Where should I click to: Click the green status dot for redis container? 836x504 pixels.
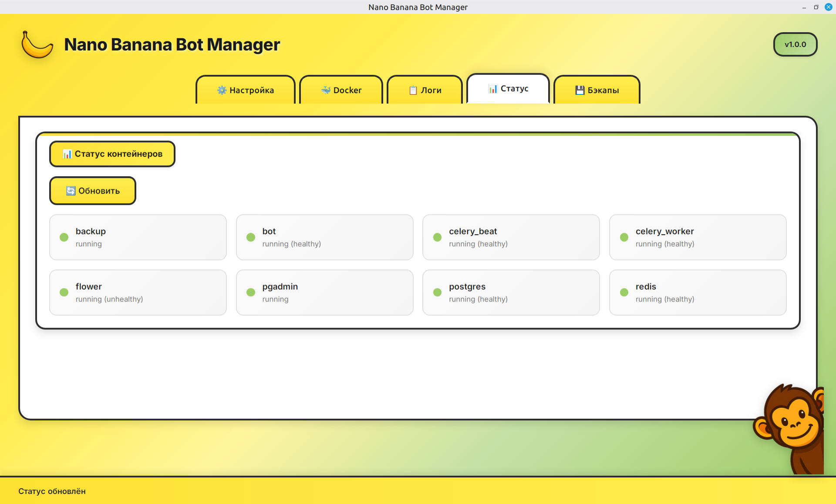point(624,292)
